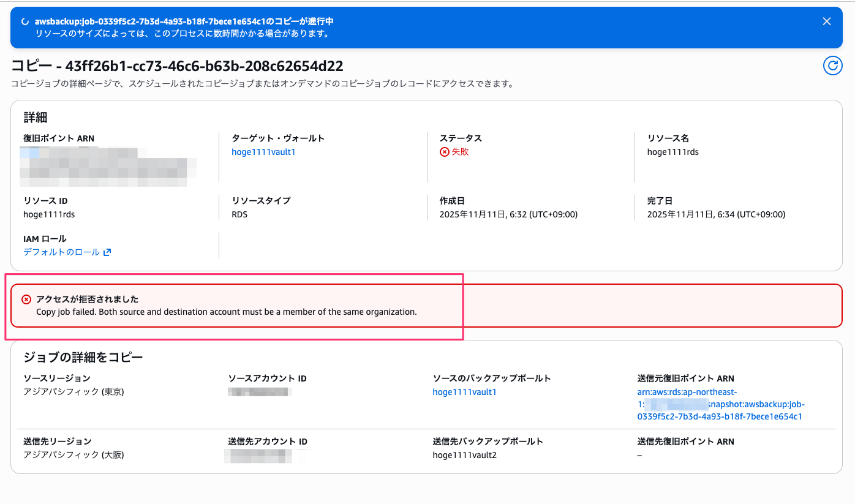Click the 完了日 timestamp value
Viewport: 855px width, 504px height.
point(716,214)
